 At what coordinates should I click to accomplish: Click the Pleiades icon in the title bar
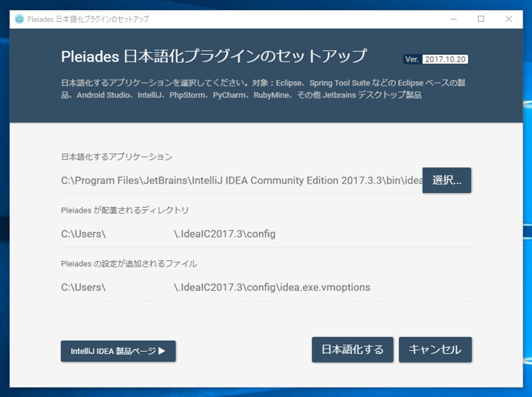(20, 19)
